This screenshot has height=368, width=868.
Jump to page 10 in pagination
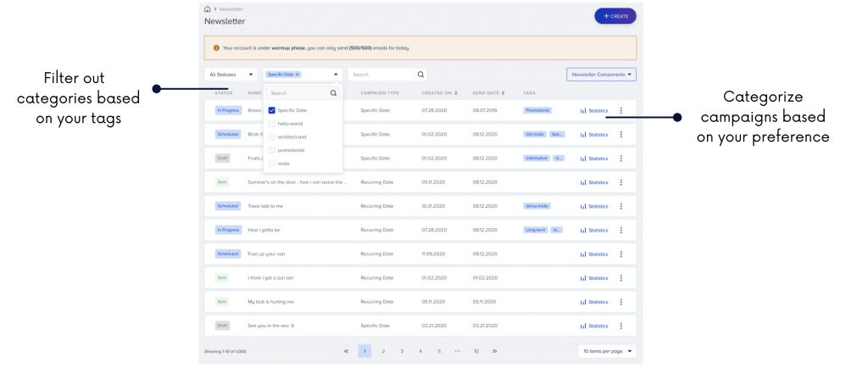tap(476, 351)
